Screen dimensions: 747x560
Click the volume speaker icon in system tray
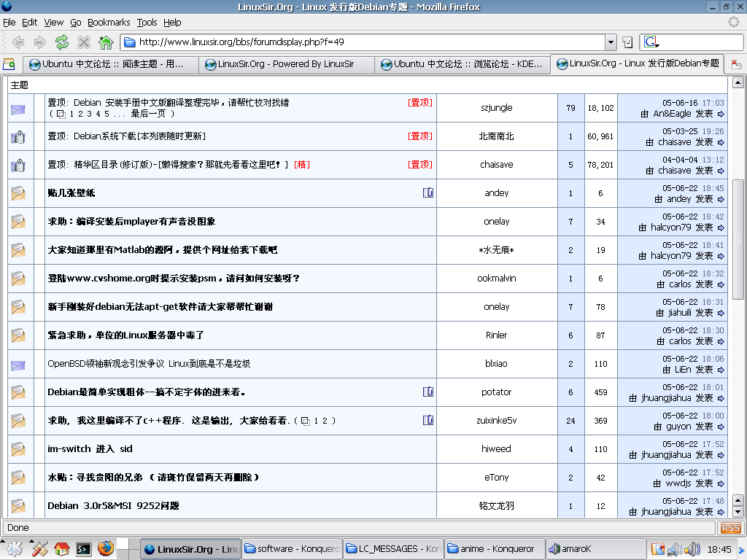[x=692, y=549]
